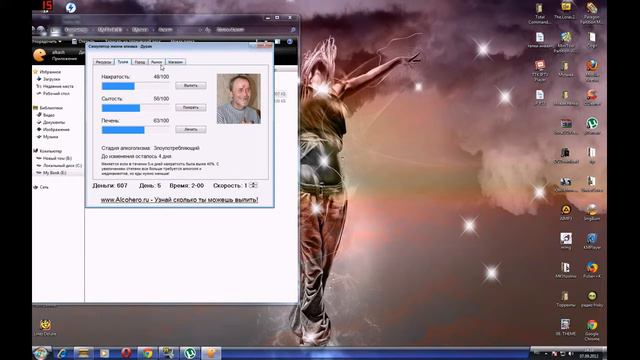This screenshot has width=640, height=360.
Task: Open the Linio Deluxe desktop icon
Action: (x=45, y=328)
